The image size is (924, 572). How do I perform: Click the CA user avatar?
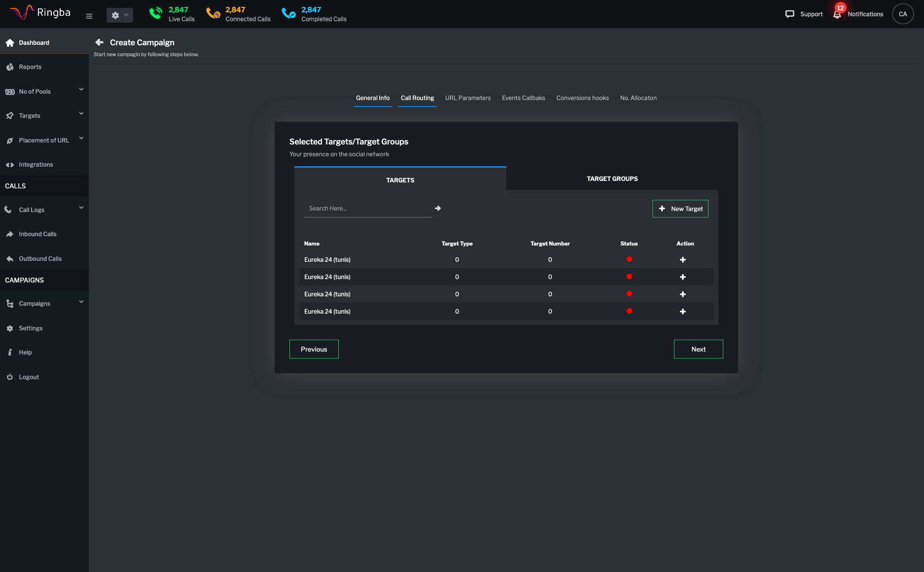(x=902, y=14)
